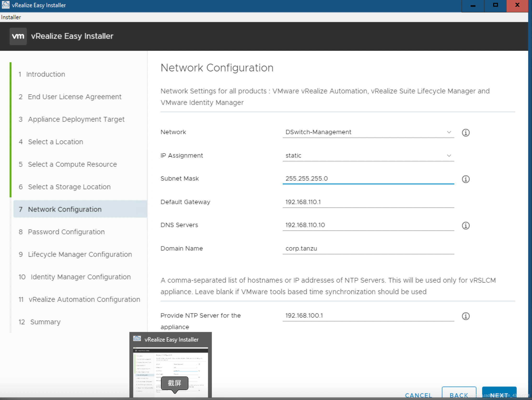Viewport: 532px width, 400px height.
Task: Click the DNS Servers info icon
Action: pyautogui.click(x=465, y=225)
